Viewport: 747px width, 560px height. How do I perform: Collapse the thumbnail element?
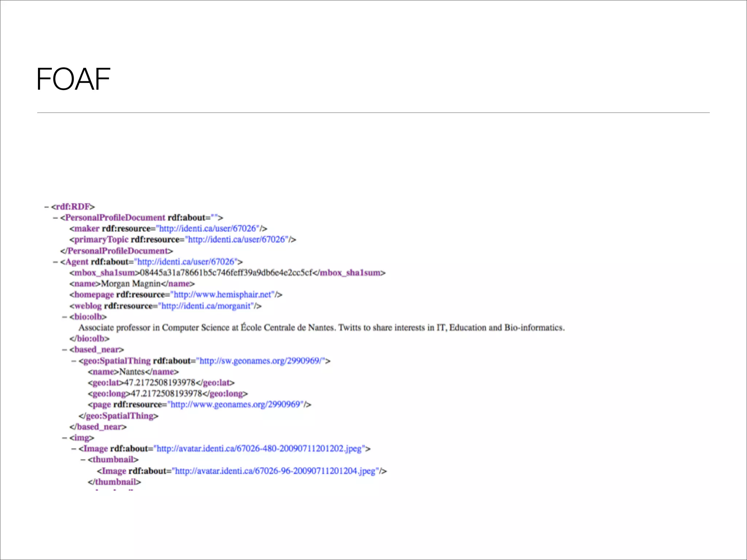click(83, 460)
